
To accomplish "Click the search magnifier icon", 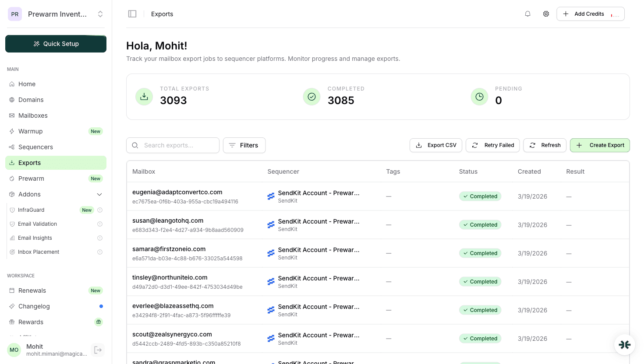I will point(135,145).
